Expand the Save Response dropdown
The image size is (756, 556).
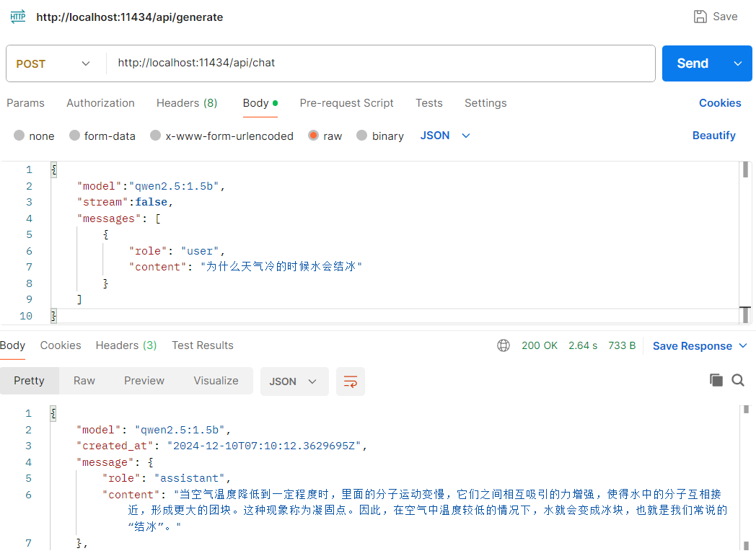pos(743,345)
